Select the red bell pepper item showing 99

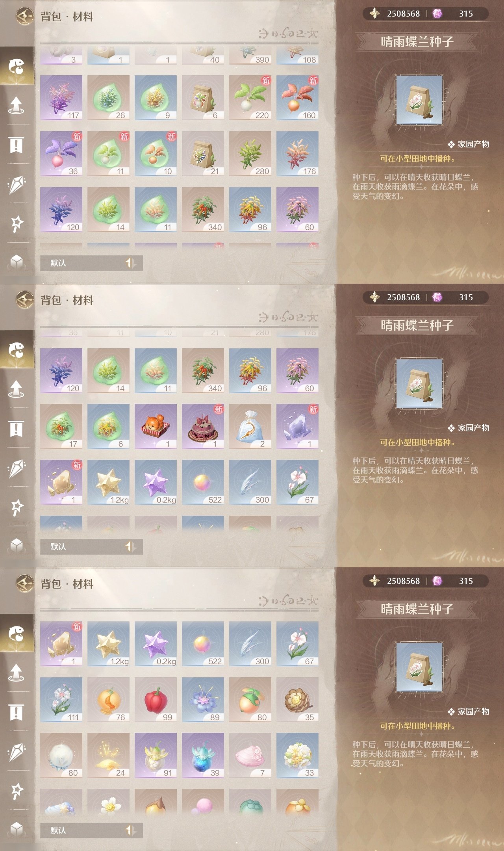(156, 700)
